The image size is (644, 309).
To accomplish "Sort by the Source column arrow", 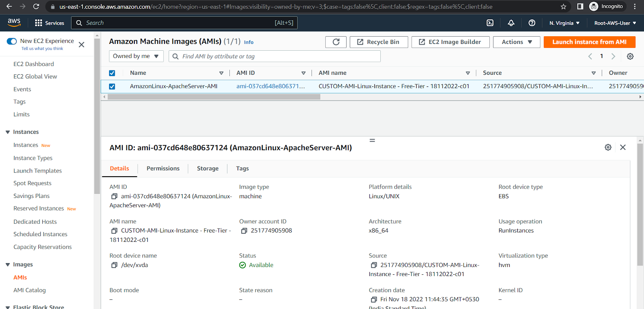I will click(x=593, y=73).
